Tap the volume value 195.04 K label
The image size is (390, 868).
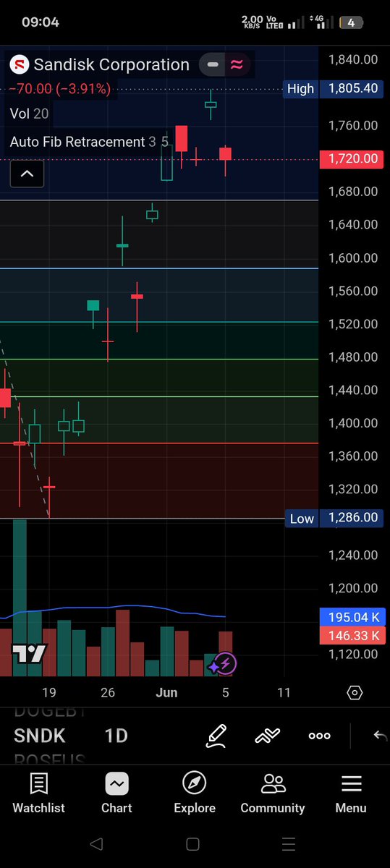pos(352,618)
